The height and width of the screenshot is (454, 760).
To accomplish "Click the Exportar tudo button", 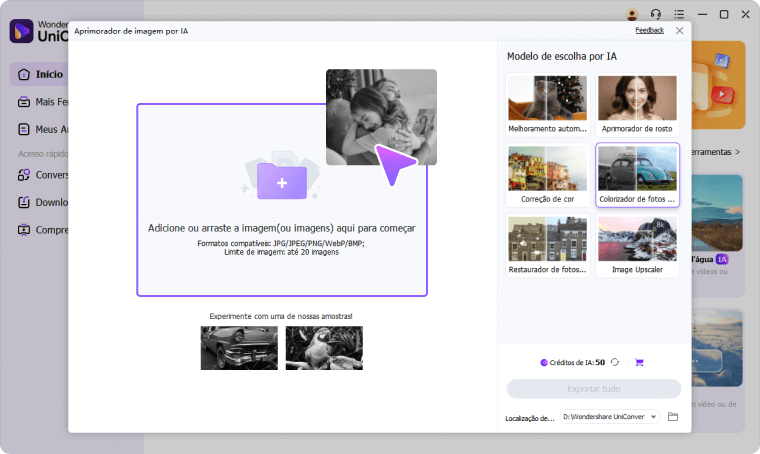I will [594, 389].
